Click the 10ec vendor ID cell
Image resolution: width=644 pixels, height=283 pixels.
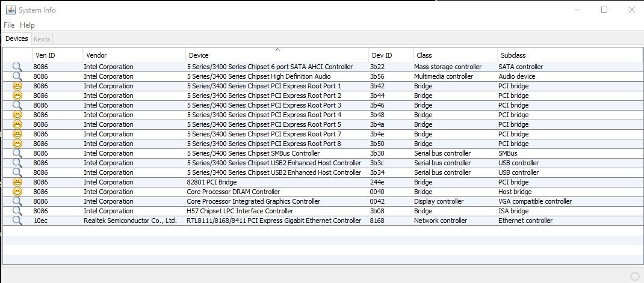[x=40, y=221]
